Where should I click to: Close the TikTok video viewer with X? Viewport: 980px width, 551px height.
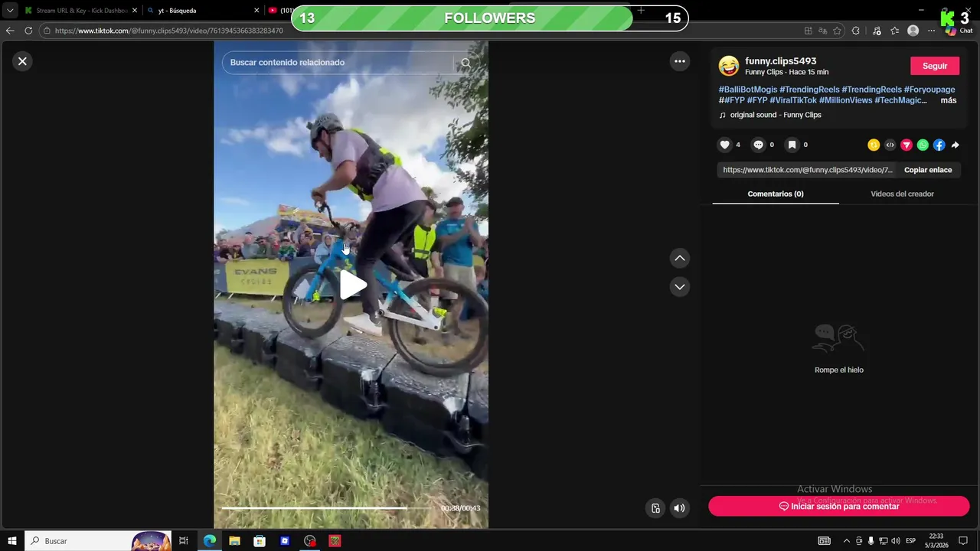pos(22,61)
